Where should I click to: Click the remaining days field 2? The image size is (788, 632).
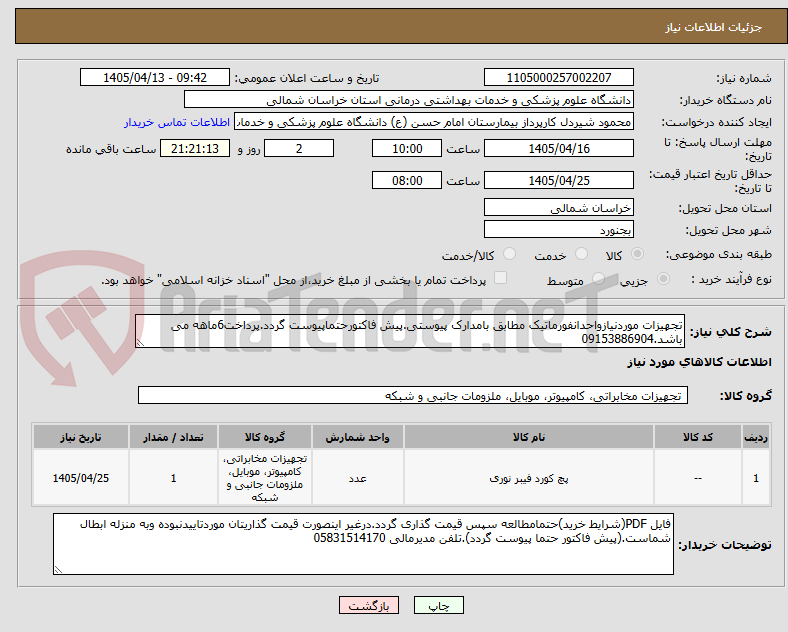click(299, 149)
